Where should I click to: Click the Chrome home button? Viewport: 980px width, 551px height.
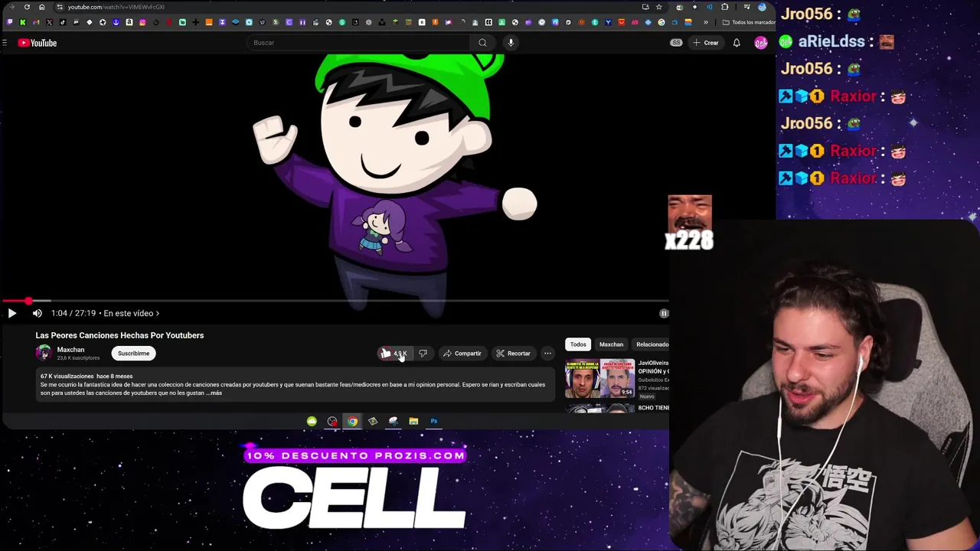coord(42,7)
